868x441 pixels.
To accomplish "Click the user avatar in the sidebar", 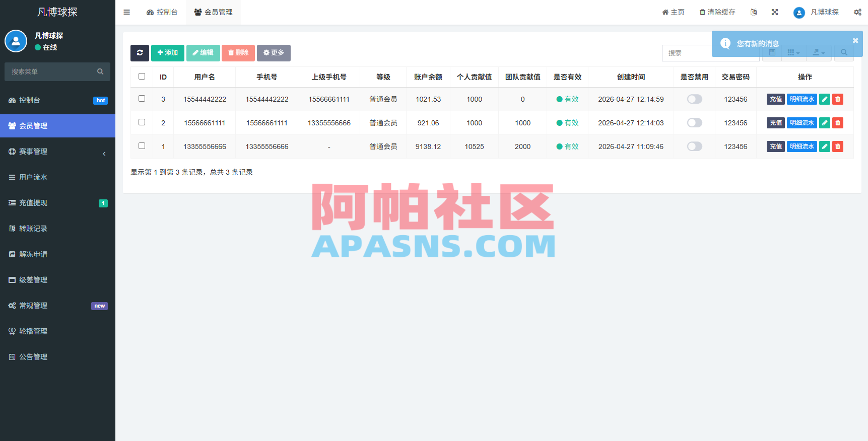I will [x=16, y=41].
